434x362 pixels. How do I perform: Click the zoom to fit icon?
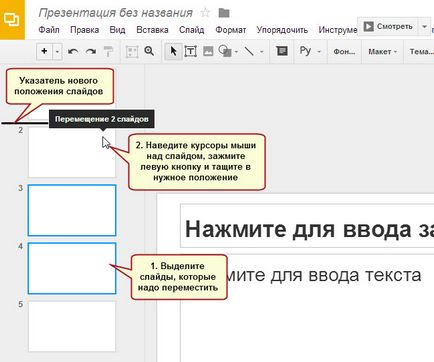(x=132, y=52)
